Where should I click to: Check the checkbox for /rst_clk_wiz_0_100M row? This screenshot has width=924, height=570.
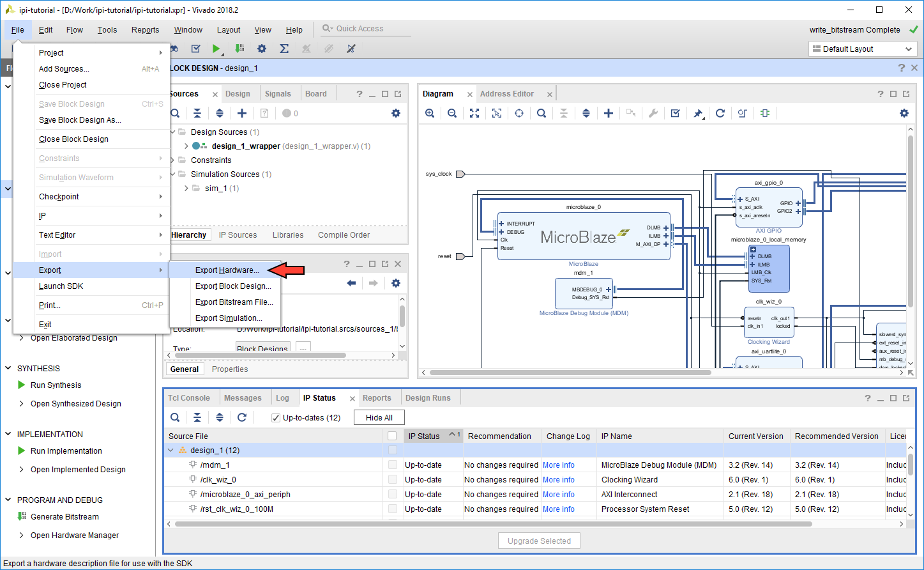(393, 509)
